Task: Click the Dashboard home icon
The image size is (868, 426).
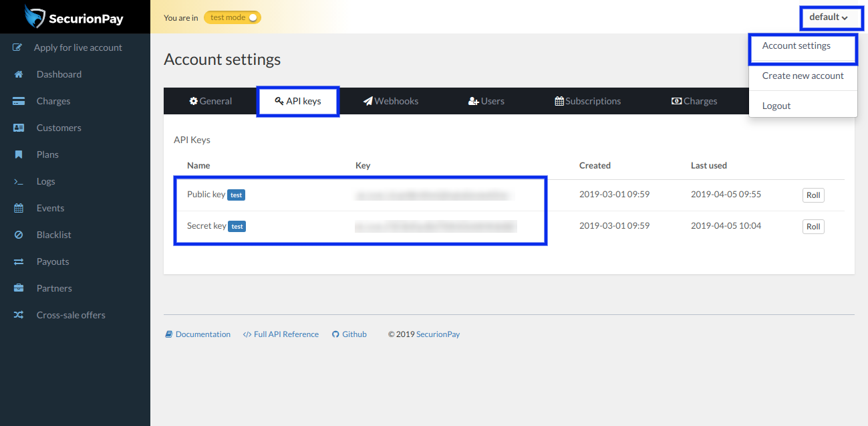Action: coord(19,74)
